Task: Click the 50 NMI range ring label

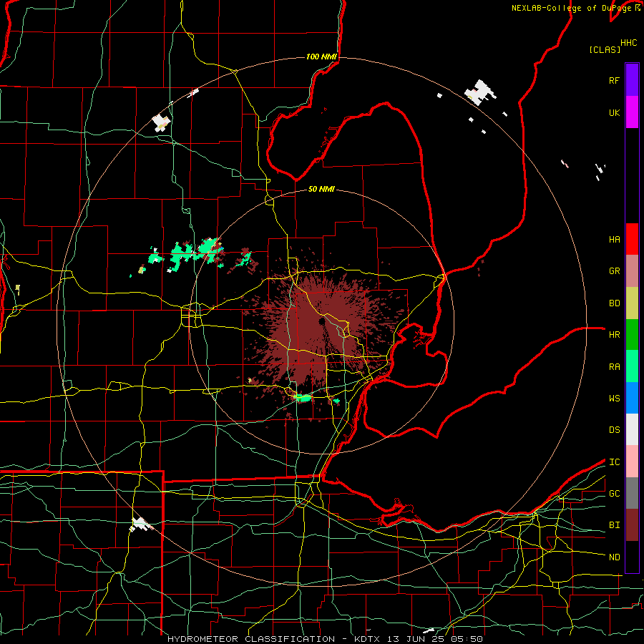Action: 321,189
